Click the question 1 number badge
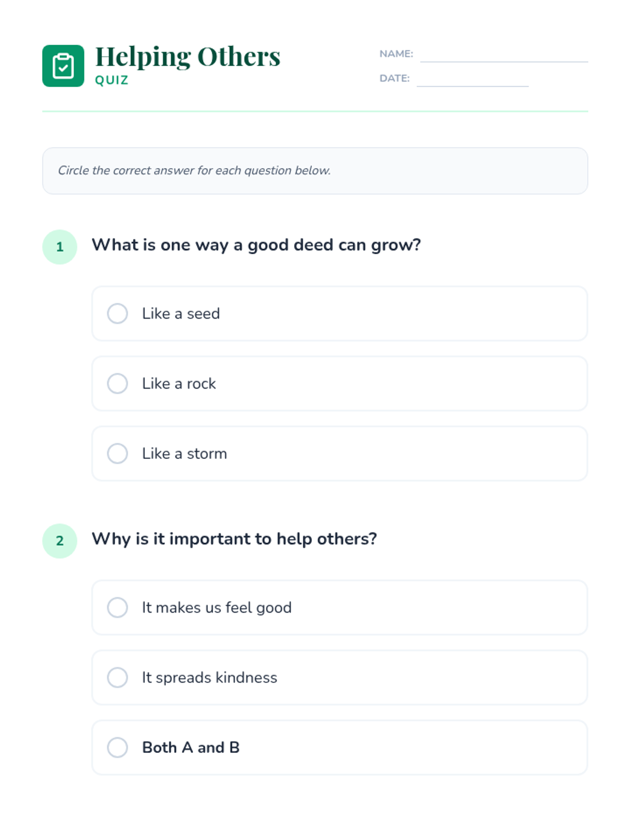The height and width of the screenshot is (840, 630). pyautogui.click(x=60, y=247)
